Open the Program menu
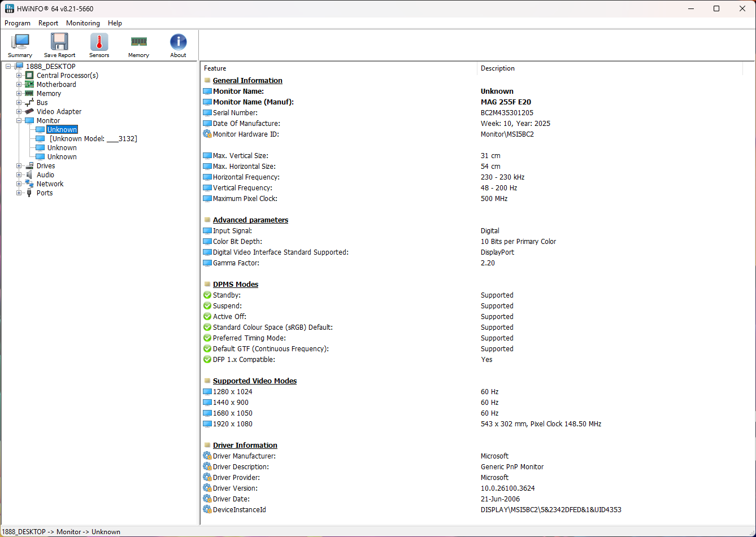The image size is (756, 537). (18, 23)
